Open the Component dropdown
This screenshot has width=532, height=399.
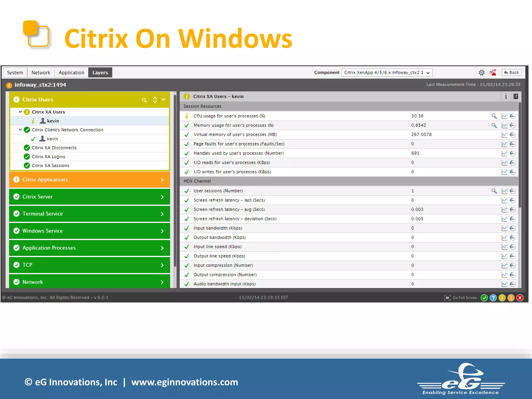pyautogui.click(x=387, y=72)
